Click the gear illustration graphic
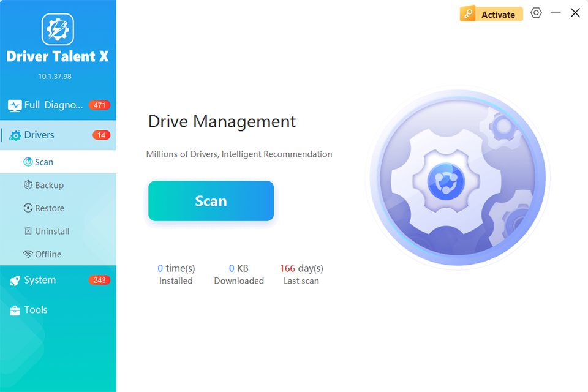Image resolution: width=588 pixels, height=392 pixels. tap(458, 179)
